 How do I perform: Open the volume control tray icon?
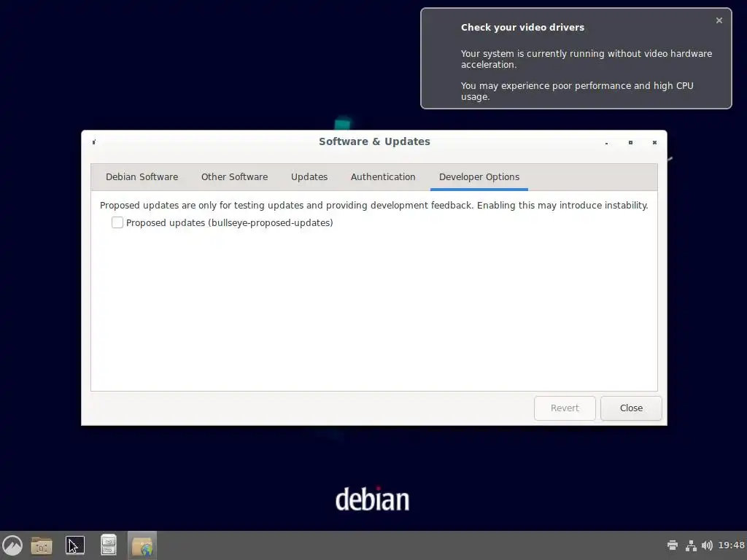click(x=707, y=545)
